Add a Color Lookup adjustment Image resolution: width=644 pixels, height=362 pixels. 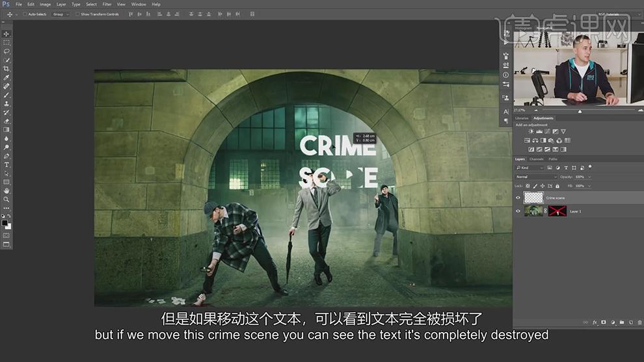(x=567, y=140)
